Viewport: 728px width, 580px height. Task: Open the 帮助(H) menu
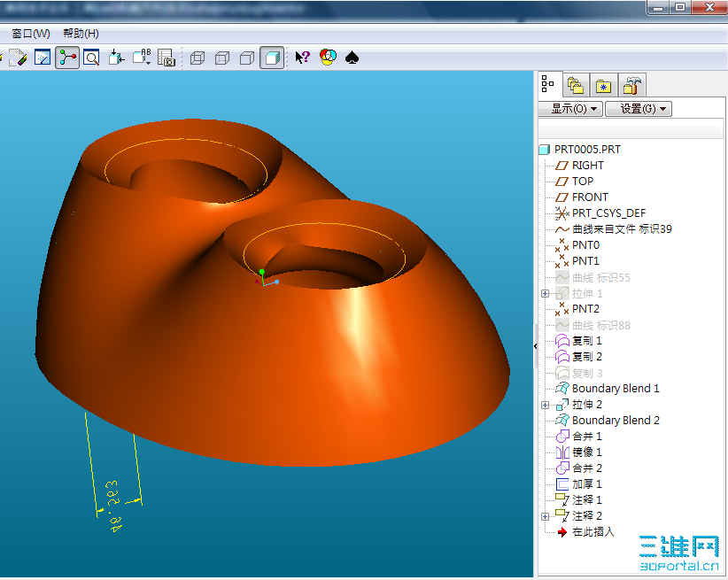[x=81, y=34]
